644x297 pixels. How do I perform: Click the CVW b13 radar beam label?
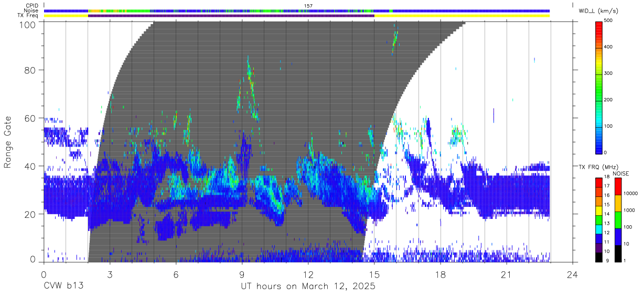(x=62, y=287)
